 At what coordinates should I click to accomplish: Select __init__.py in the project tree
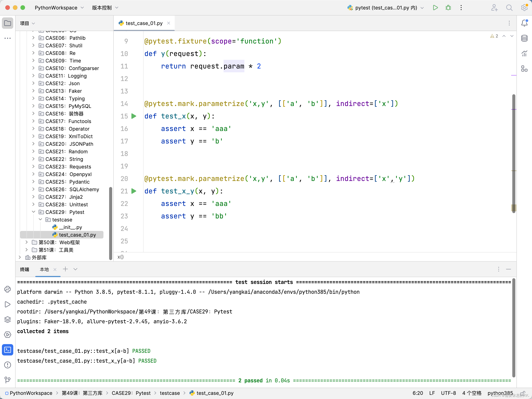70,227
